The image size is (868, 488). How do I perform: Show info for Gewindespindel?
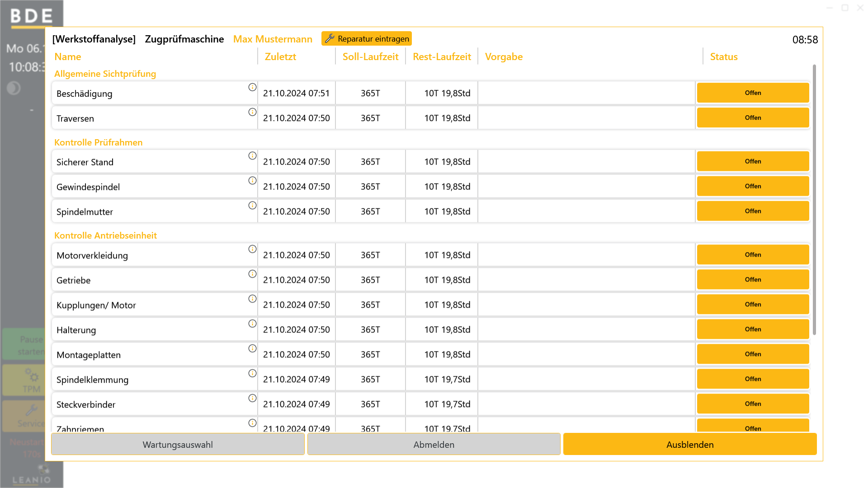point(252,181)
